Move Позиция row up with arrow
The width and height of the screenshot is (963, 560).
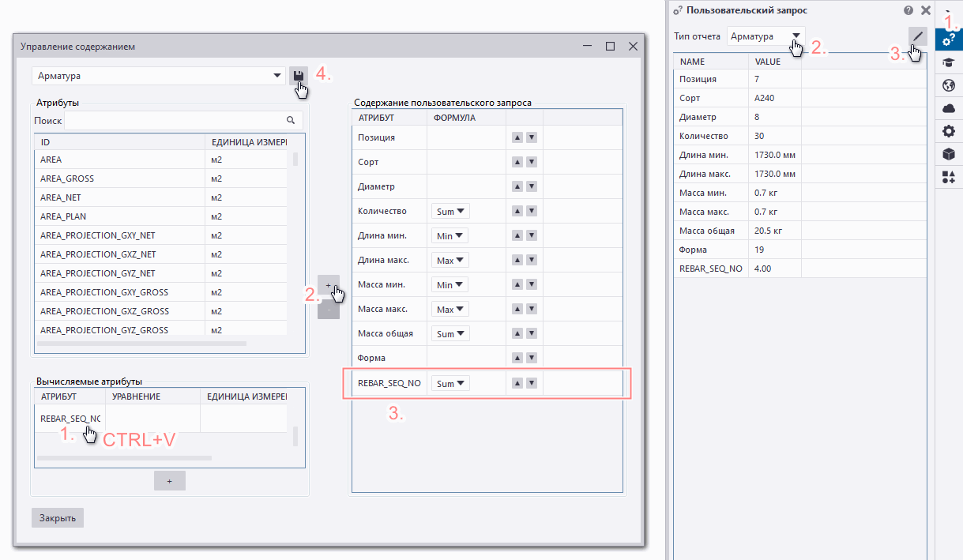[x=517, y=137]
